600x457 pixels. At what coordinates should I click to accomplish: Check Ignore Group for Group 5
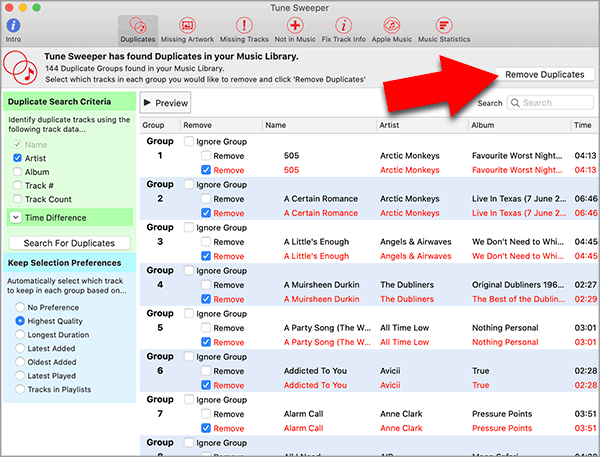pyautogui.click(x=189, y=313)
